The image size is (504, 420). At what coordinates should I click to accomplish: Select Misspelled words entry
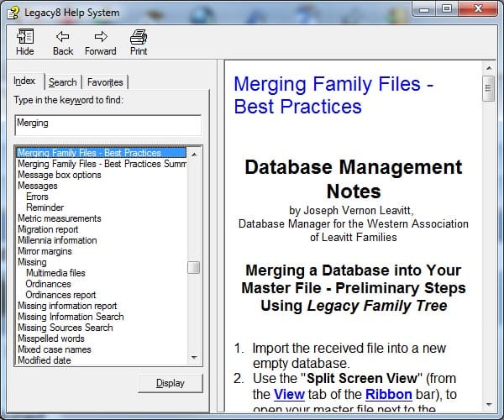51,339
